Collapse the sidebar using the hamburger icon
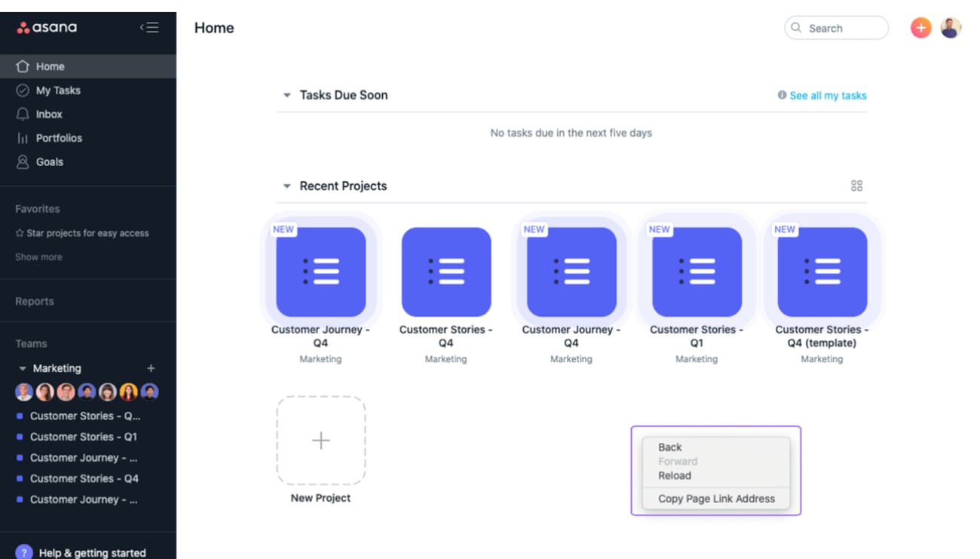This screenshot has width=980, height=559. tap(149, 28)
